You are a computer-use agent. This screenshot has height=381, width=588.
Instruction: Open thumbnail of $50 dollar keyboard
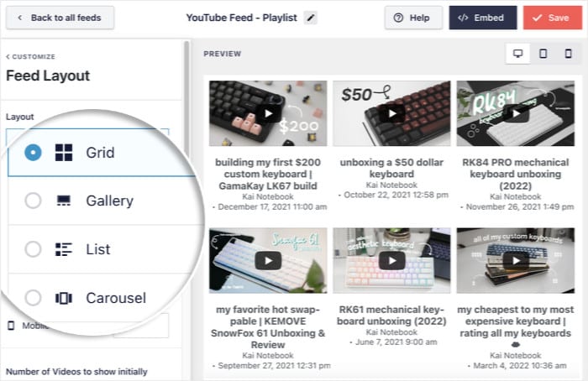click(x=392, y=113)
